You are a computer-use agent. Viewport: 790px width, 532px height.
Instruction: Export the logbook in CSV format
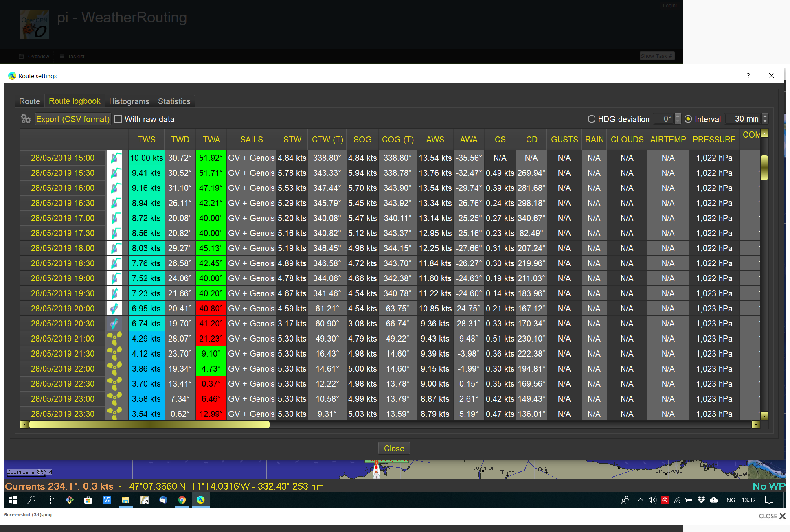tap(73, 119)
